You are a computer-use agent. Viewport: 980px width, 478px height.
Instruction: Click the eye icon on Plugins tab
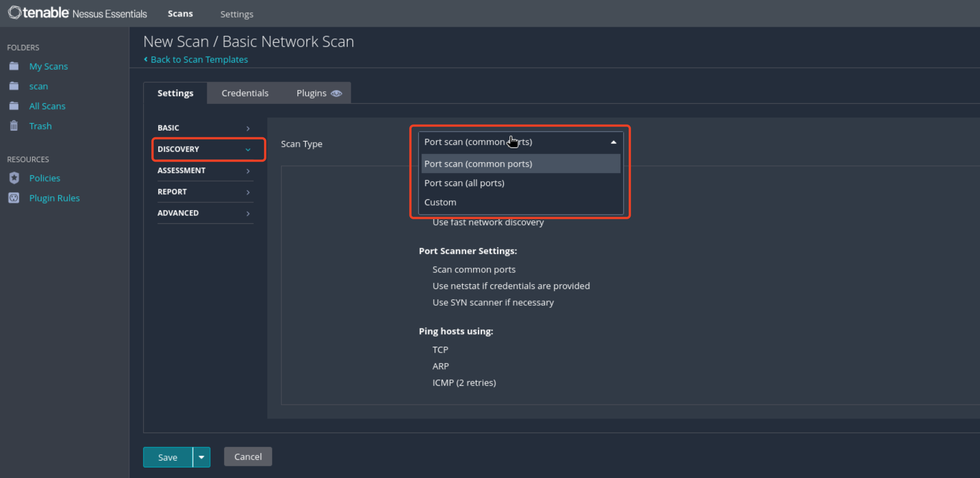(x=336, y=93)
